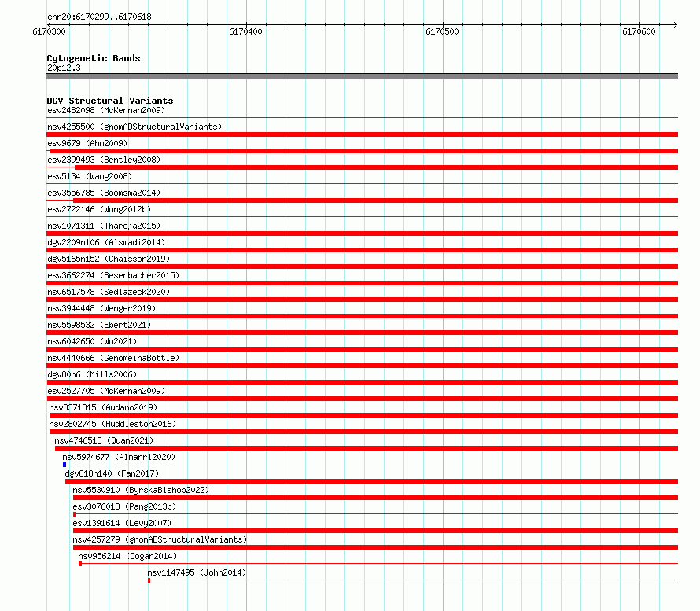Click dgv80n6 (Mills2006) label

[92, 374]
